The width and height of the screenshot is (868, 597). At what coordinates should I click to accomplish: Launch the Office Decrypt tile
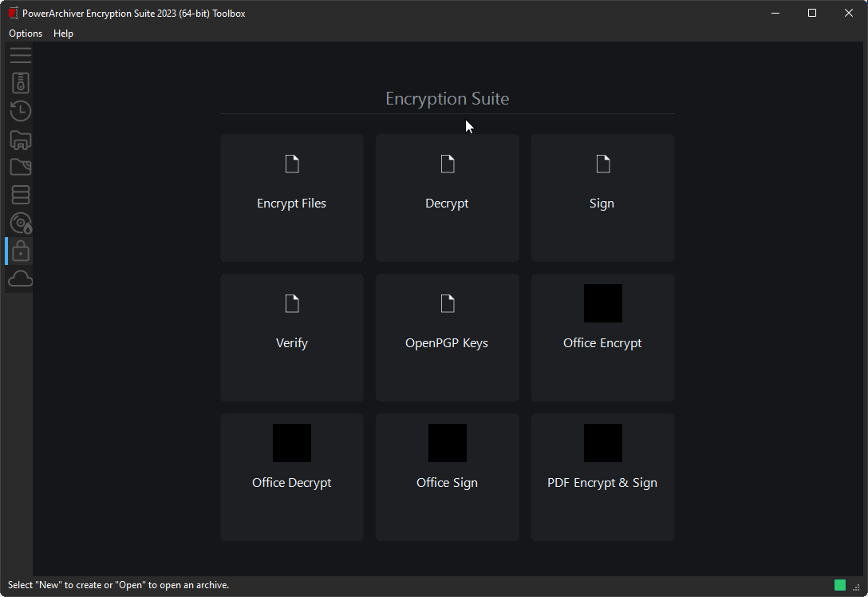coord(292,476)
